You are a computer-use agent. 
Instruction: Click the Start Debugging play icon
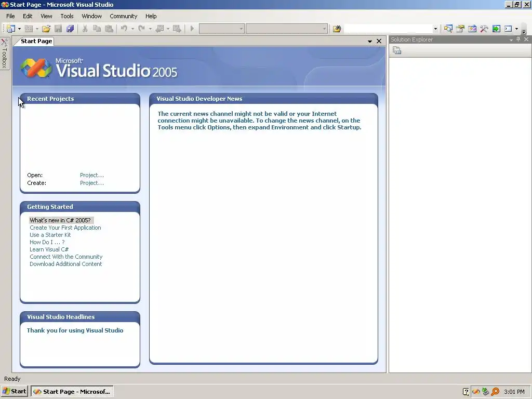(x=192, y=29)
